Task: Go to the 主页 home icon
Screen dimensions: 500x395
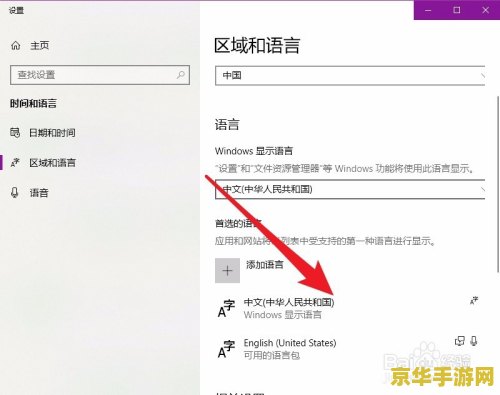Action: (x=16, y=45)
